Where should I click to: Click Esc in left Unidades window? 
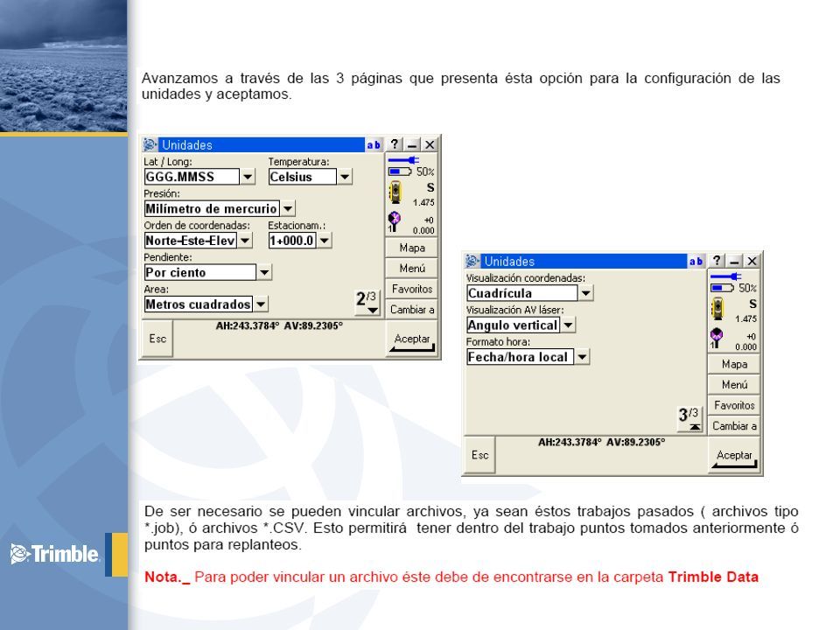157,339
